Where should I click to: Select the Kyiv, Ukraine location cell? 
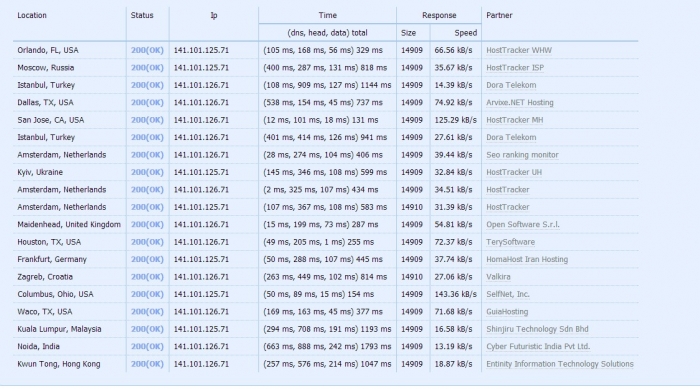click(x=40, y=172)
